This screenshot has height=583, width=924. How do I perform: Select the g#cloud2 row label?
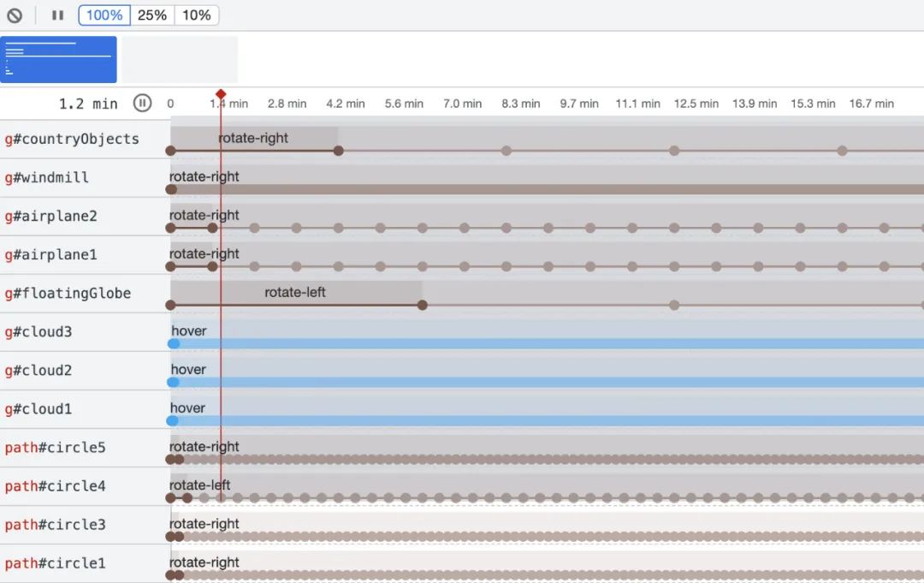click(38, 370)
